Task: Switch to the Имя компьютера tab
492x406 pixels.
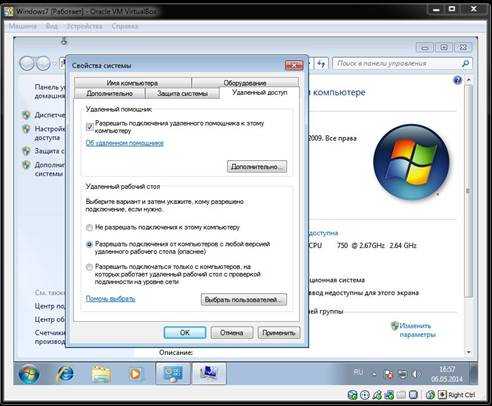Action: click(x=132, y=82)
